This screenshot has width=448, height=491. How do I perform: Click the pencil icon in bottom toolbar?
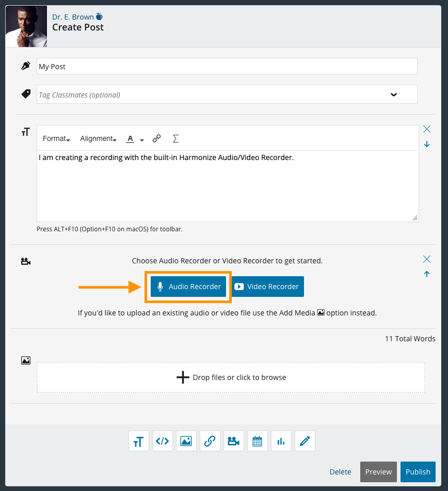pyautogui.click(x=305, y=441)
